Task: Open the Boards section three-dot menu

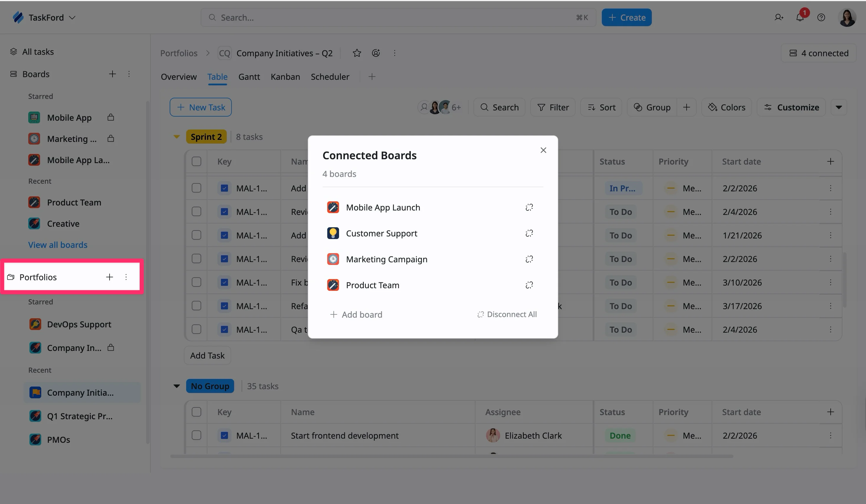Action: click(x=129, y=74)
